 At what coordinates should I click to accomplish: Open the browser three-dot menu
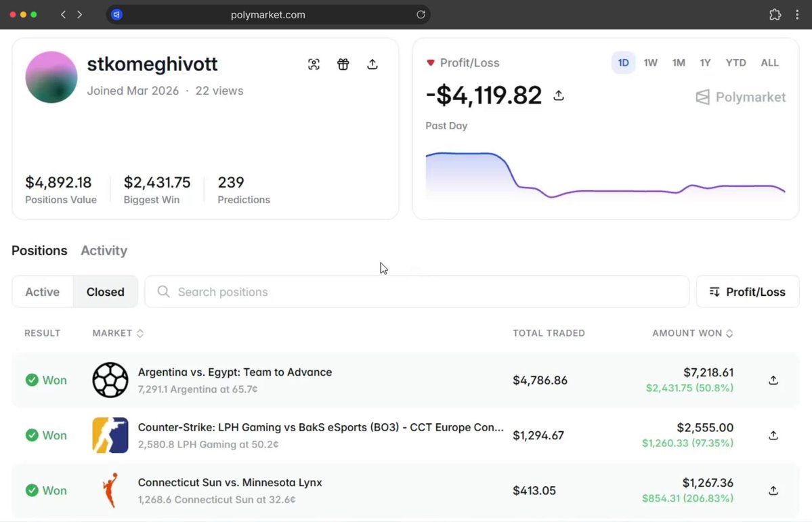[797, 14]
